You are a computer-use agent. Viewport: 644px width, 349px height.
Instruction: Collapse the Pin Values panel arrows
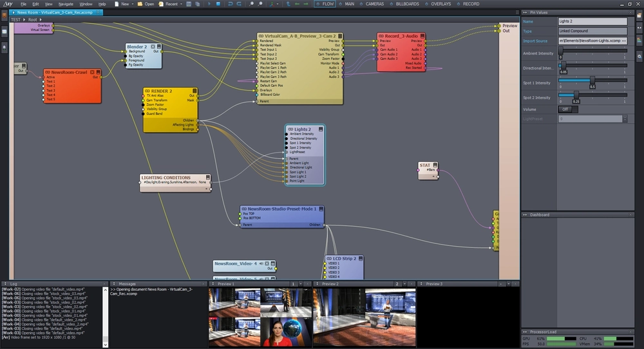pos(525,12)
